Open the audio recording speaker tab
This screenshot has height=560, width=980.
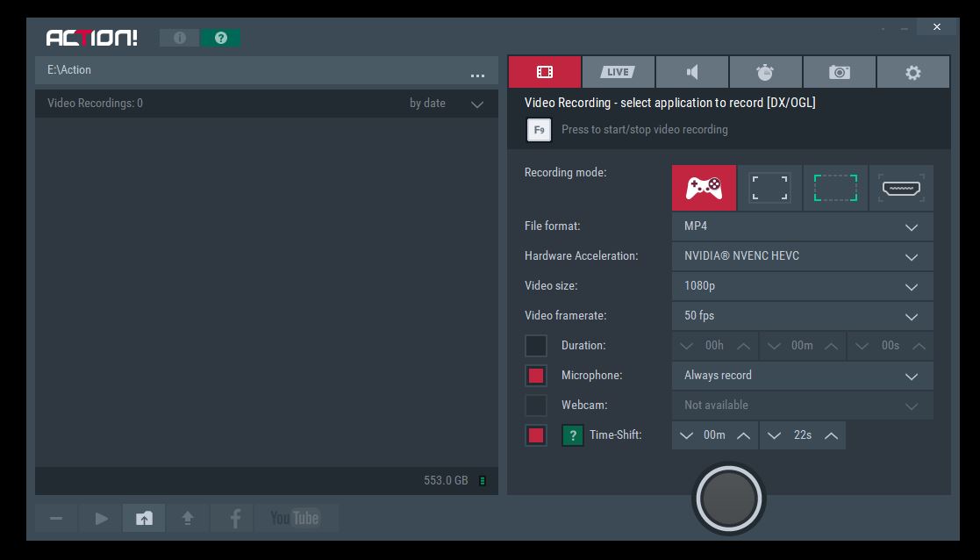tap(692, 72)
